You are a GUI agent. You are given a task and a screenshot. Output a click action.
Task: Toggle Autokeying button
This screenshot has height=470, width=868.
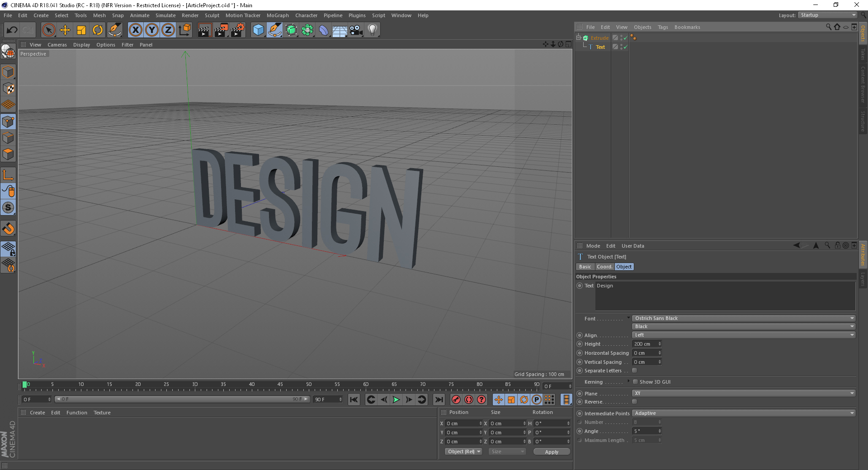tap(469, 399)
